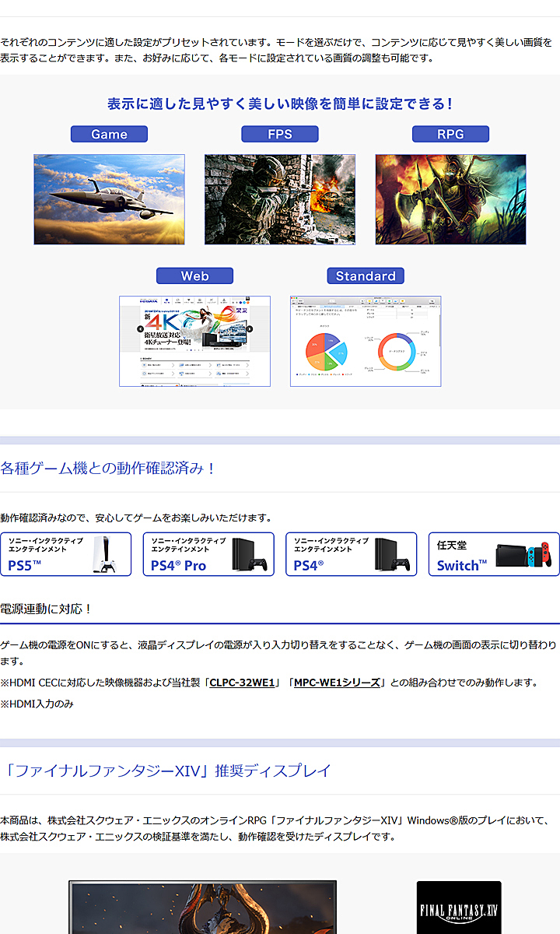This screenshot has height=934, width=560.
Task: Click the 動作確認済みなので、安心して text line
Action: click(136, 518)
